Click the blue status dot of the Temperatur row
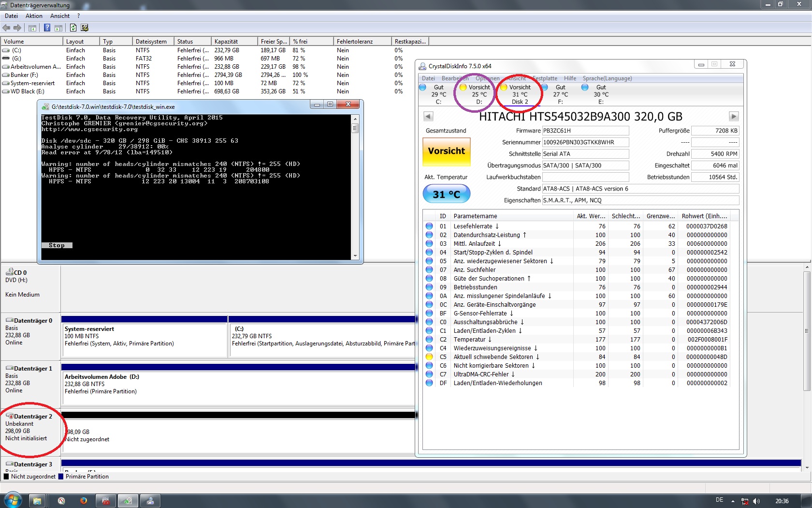 coord(429,340)
